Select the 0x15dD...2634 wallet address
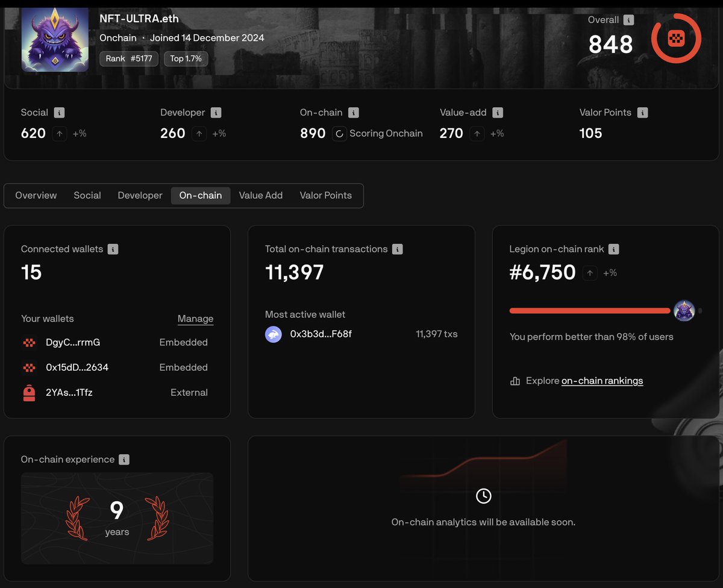This screenshot has width=723, height=588. (x=77, y=367)
